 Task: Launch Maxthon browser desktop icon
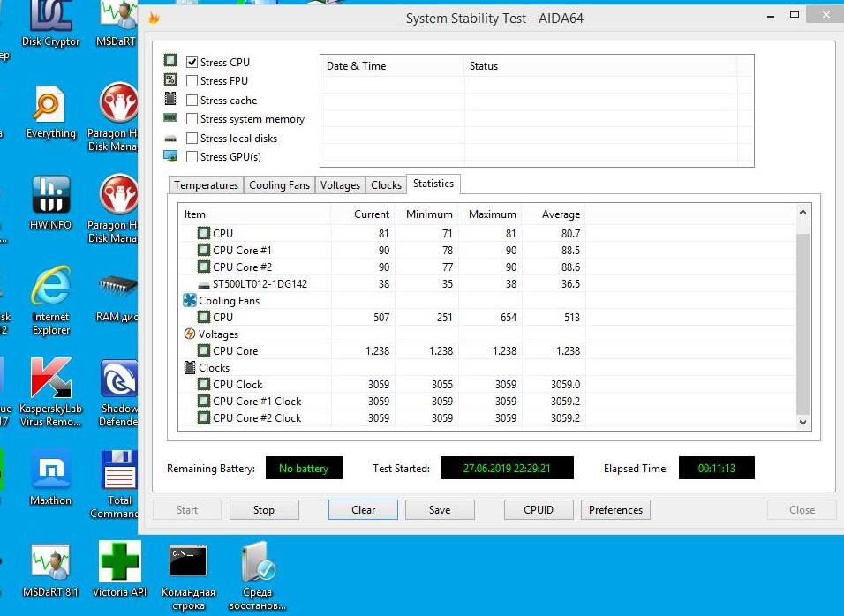click(x=50, y=477)
